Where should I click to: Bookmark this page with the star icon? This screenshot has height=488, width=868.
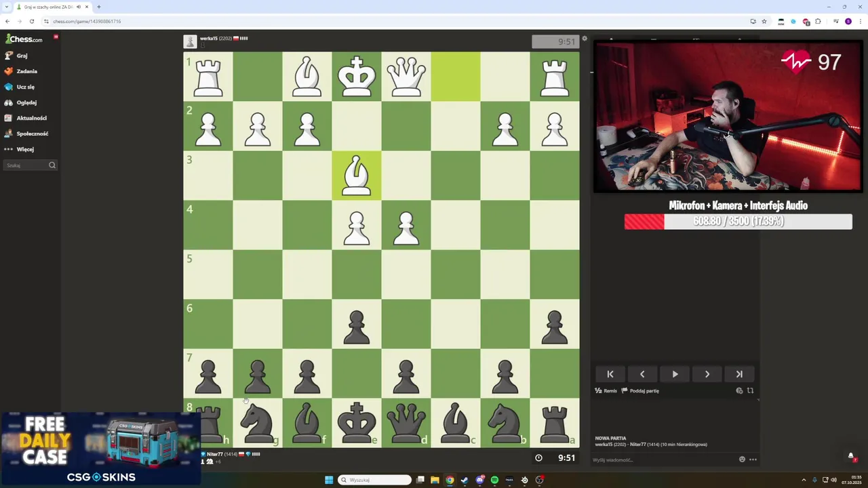(x=764, y=21)
